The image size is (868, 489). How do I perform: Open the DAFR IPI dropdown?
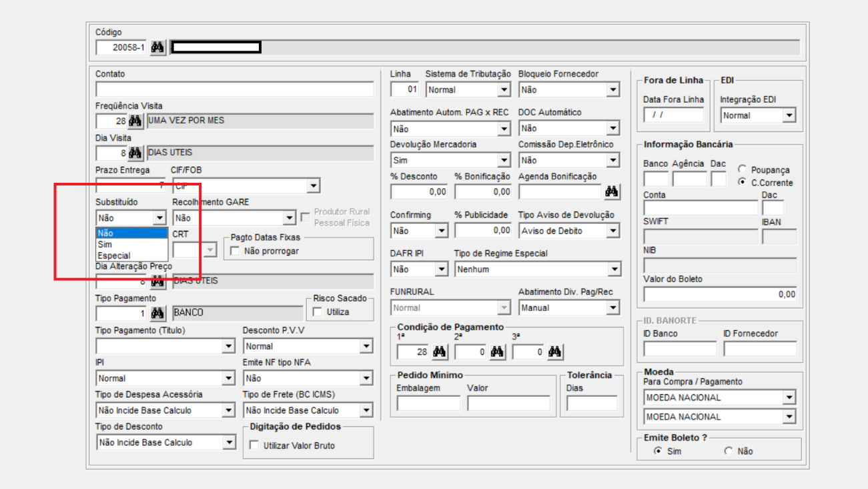click(441, 270)
